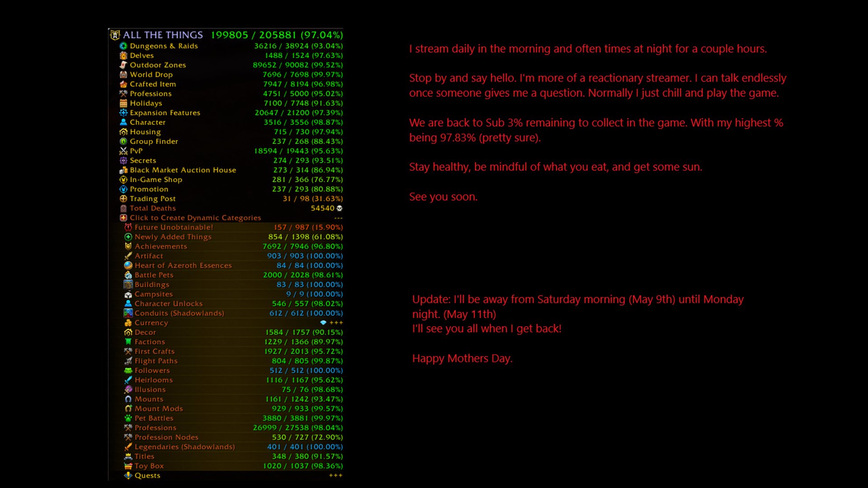
Task: Click the Total Deaths value 54540
Action: pyautogui.click(x=322, y=208)
